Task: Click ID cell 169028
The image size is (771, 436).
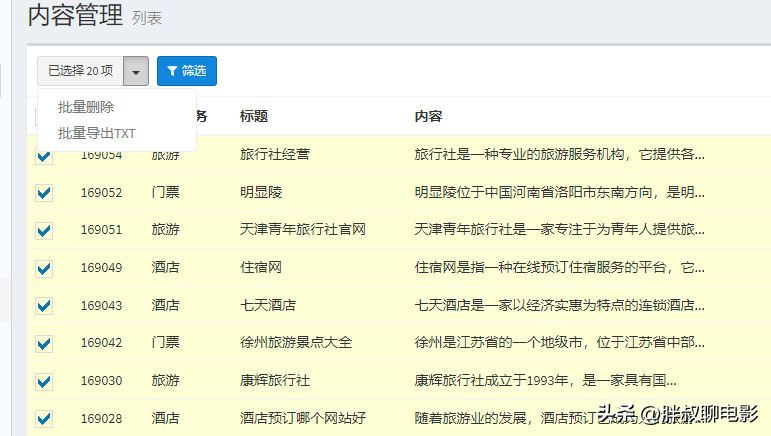Action: coord(101,419)
